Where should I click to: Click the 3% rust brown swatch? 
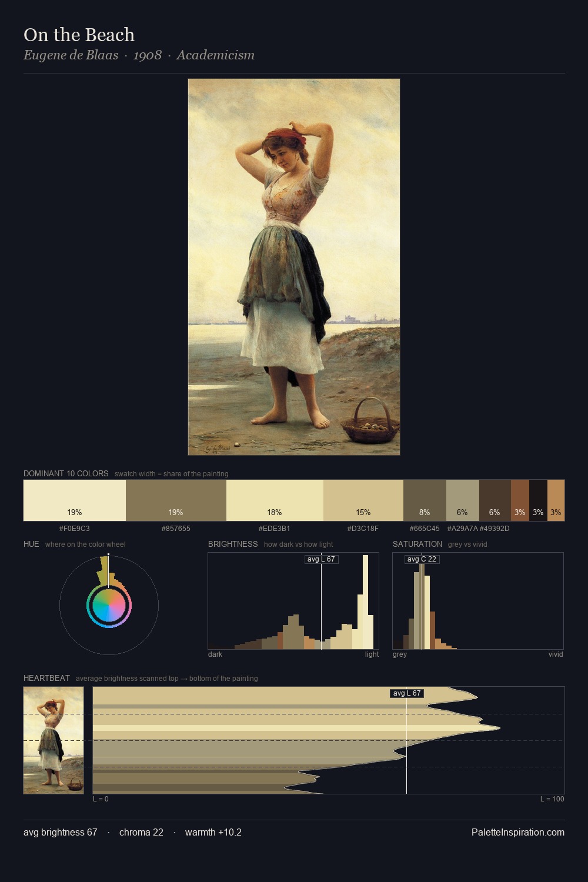pyautogui.click(x=520, y=500)
